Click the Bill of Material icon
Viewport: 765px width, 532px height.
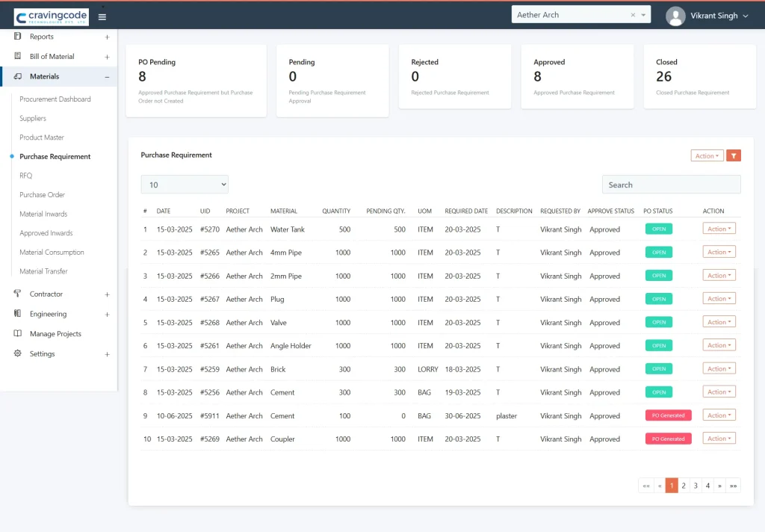(x=18, y=56)
